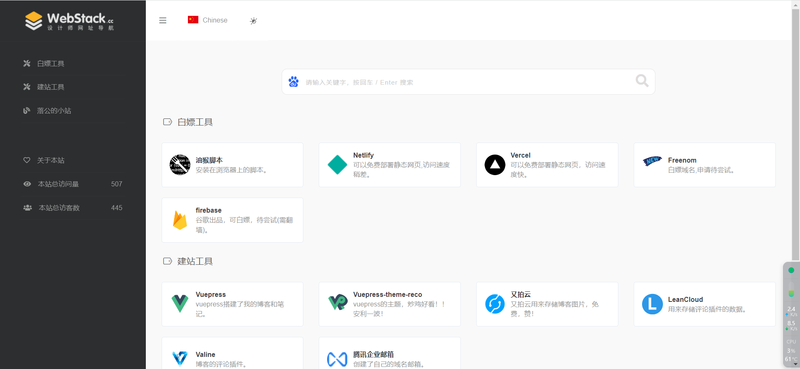Screen dimensions: 800x369
Task: Click visitor count value 445
Action: (117, 208)
